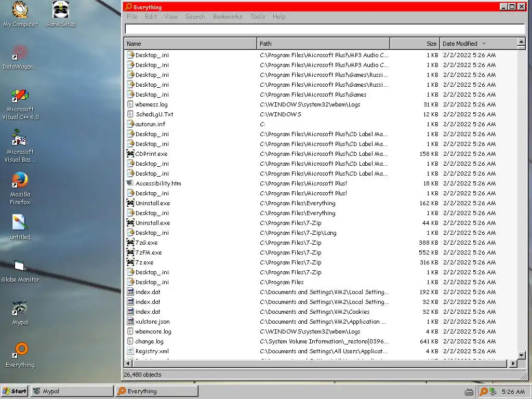The height and width of the screenshot is (399, 532).
Task: Select the wbemcore.log row
Action: coord(321,331)
